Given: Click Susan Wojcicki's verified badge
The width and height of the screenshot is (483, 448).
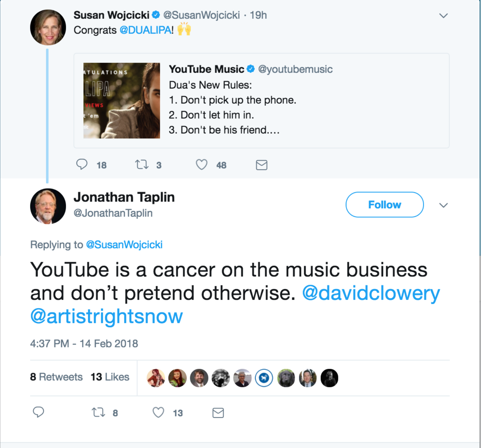Looking at the screenshot, I should click(156, 14).
